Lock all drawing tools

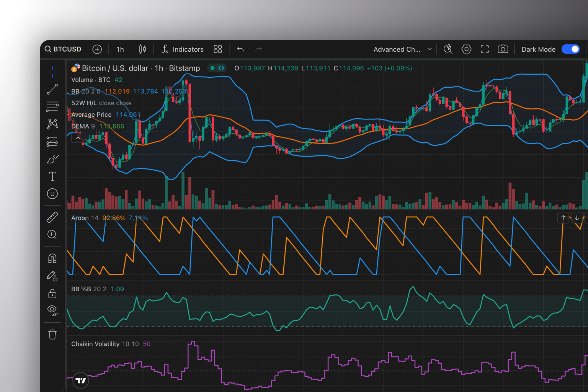(52, 294)
